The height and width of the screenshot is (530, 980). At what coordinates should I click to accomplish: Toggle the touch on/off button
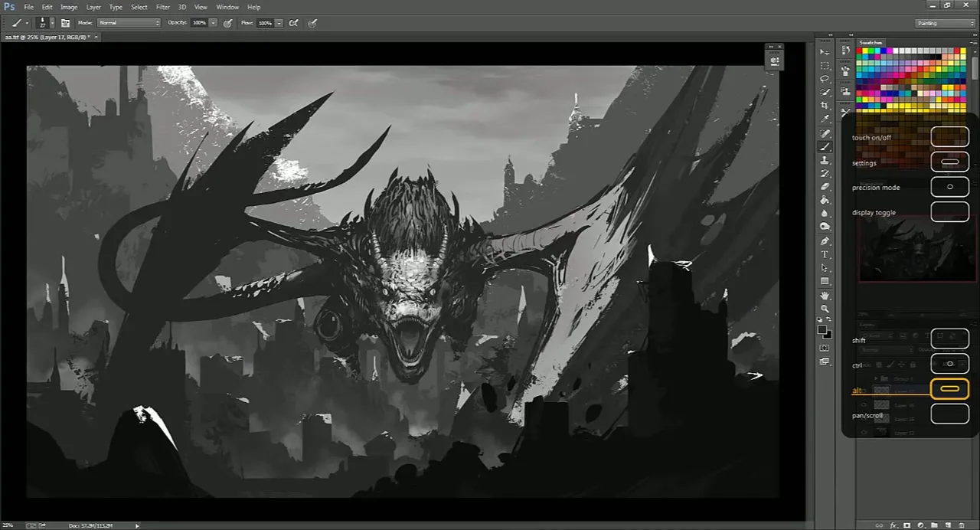click(x=949, y=137)
